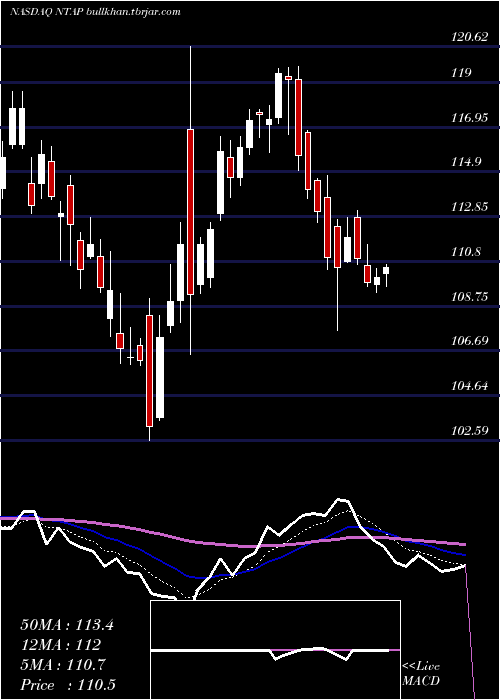Click the 119 price axis label
This screenshot has height=700, width=500.
[461, 73]
